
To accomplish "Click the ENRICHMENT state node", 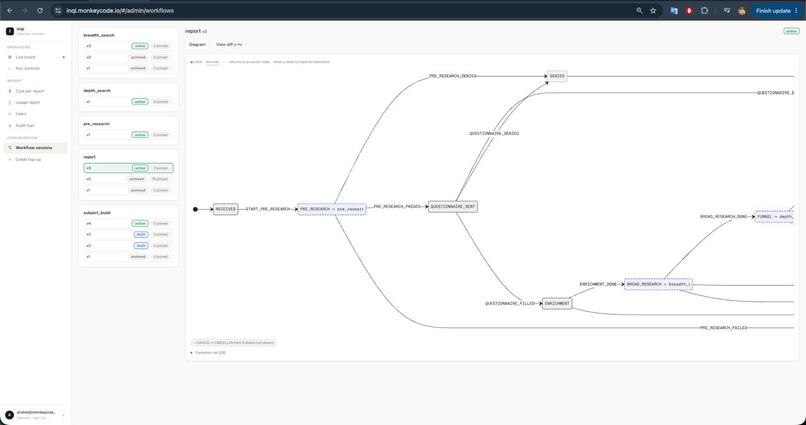I will (x=557, y=304).
